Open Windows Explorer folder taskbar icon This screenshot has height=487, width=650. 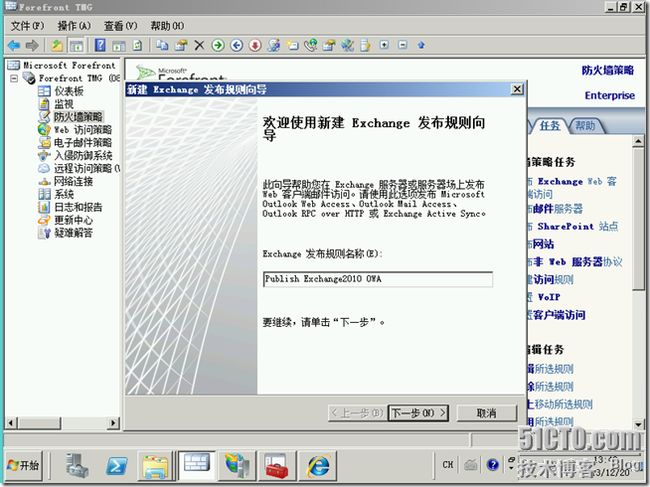[x=155, y=465]
